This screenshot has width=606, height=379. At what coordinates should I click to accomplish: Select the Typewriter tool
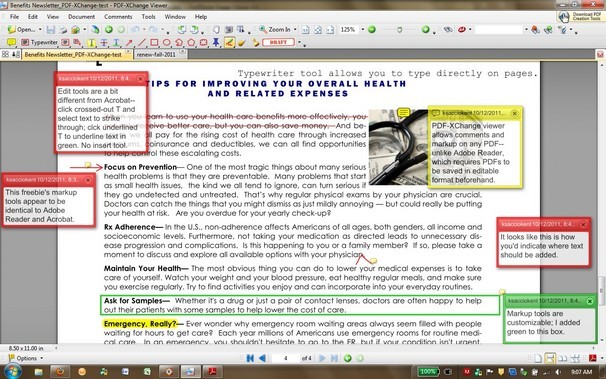pos(39,42)
